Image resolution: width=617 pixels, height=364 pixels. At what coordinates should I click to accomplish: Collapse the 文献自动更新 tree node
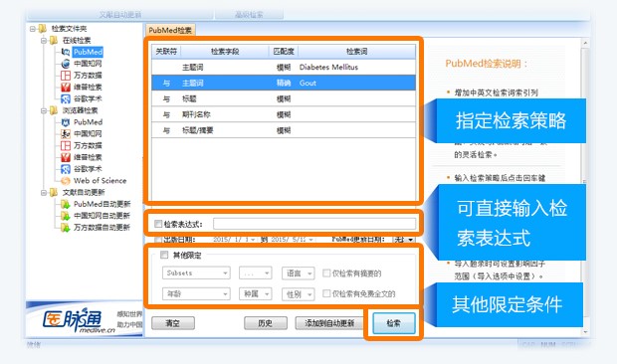coord(44,193)
